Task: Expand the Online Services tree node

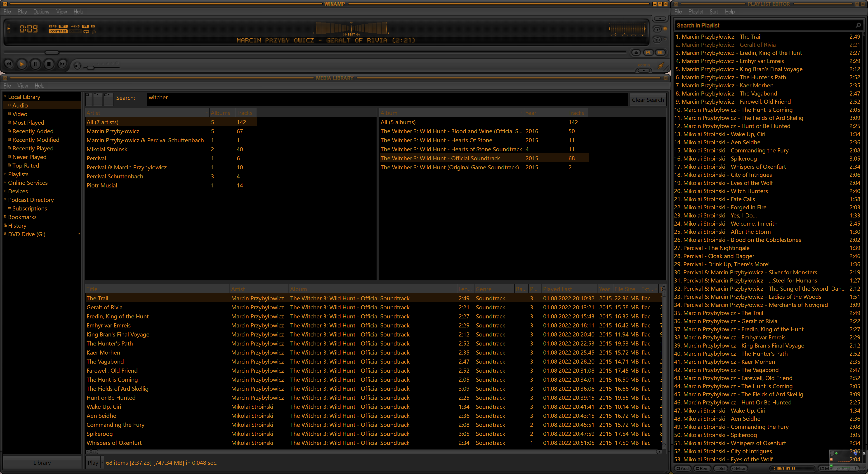Action: [x=5, y=182]
